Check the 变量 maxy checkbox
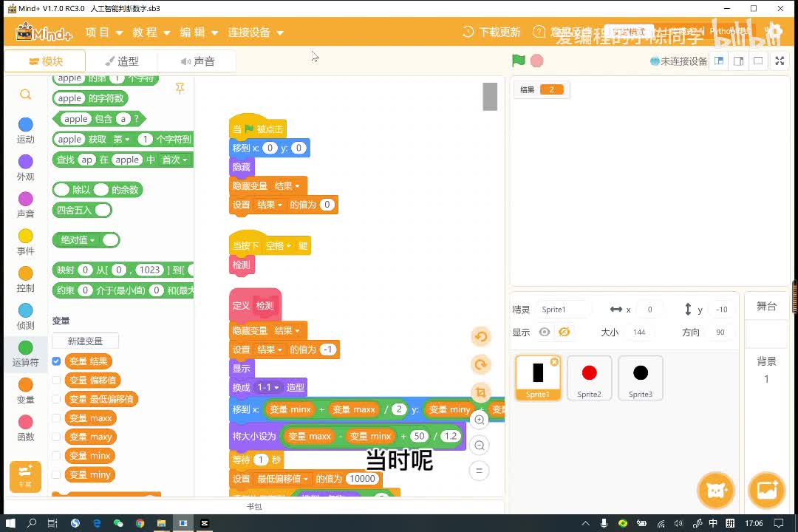 pos(56,437)
